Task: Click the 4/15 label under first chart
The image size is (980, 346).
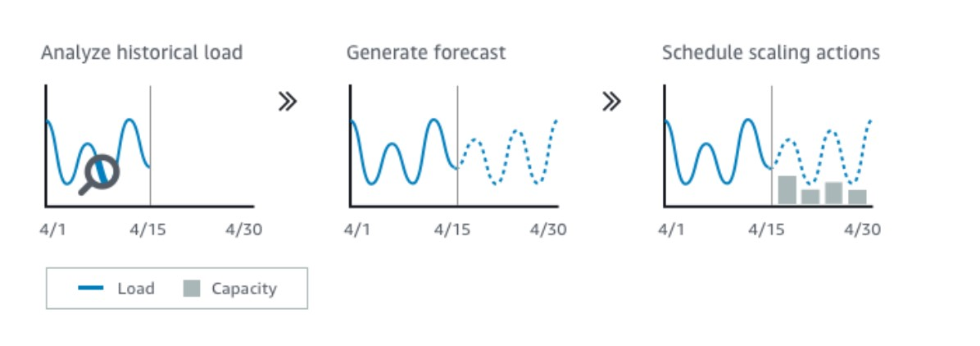Action: (x=148, y=230)
